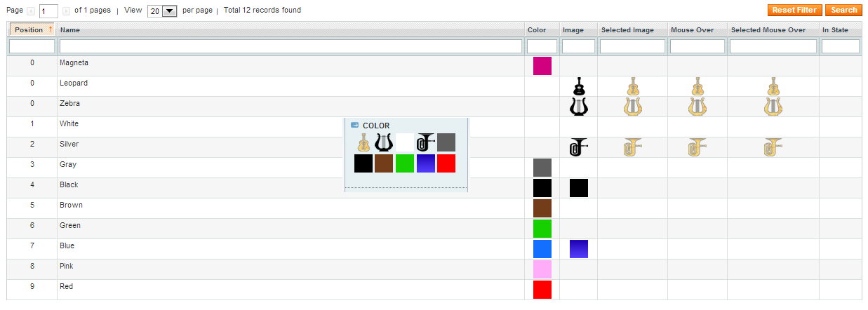Select white swatch in COLOR popup

(x=405, y=142)
